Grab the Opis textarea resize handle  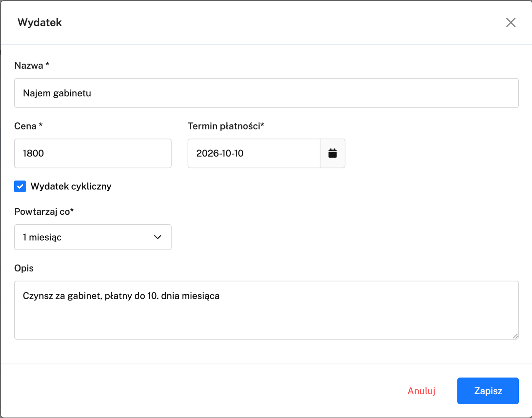[x=515, y=336]
